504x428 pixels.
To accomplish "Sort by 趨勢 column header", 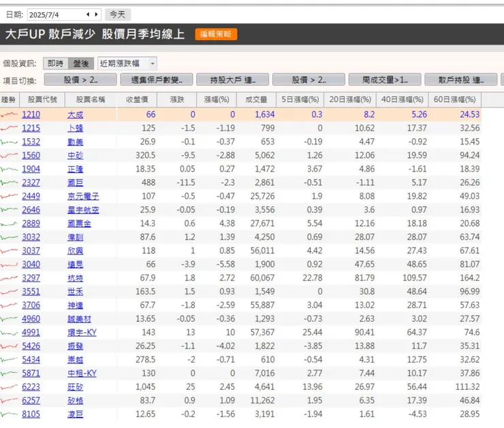I will (9, 99).
